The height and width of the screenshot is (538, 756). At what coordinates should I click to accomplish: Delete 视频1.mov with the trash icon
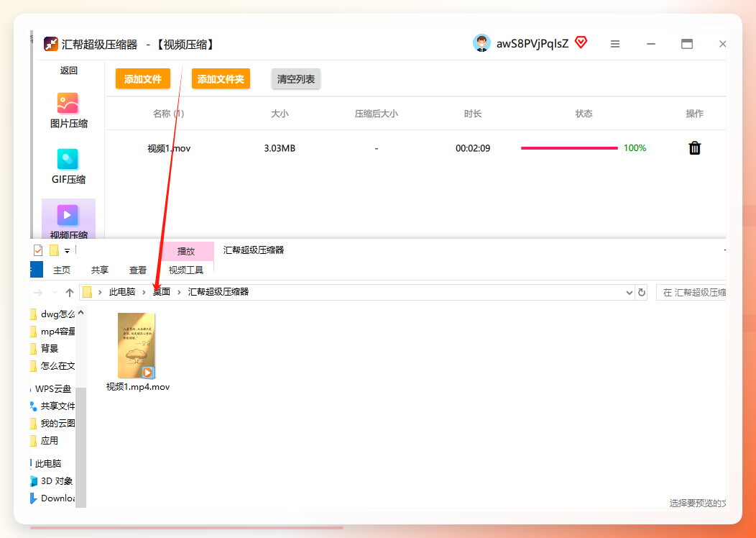694,148
